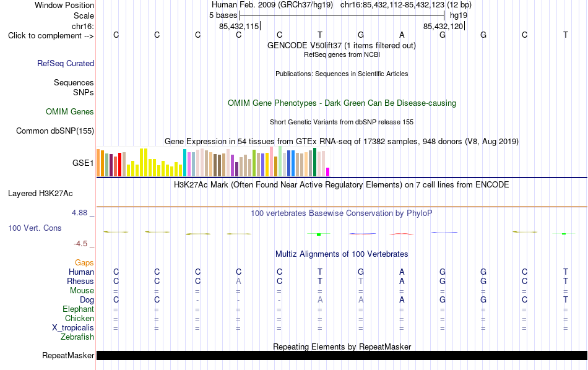Click the Human Feb. 2009 (GRCh37/hg19) title
Screen dimensions: 588x370
[x=272, y=5]
